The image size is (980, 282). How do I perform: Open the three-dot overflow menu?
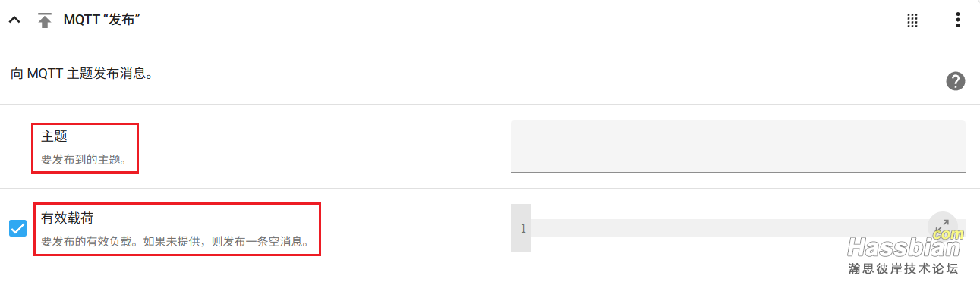[958, 20]
